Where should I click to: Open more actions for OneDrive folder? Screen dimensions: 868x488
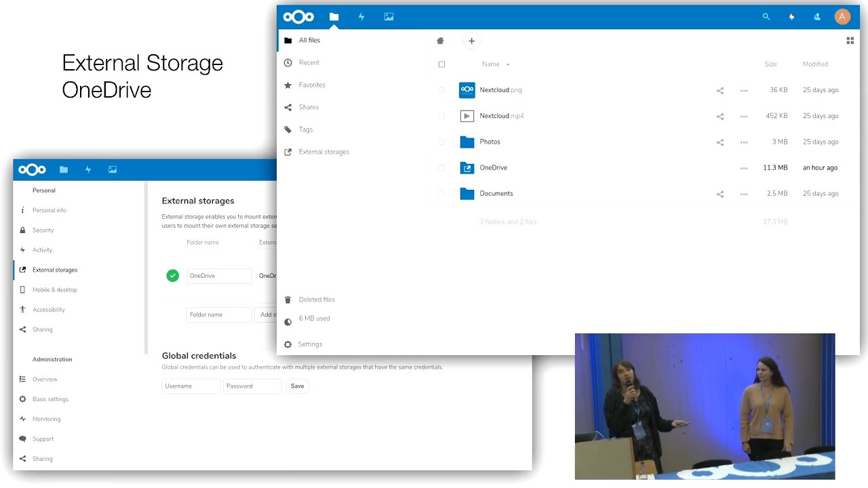pos(744,168)
